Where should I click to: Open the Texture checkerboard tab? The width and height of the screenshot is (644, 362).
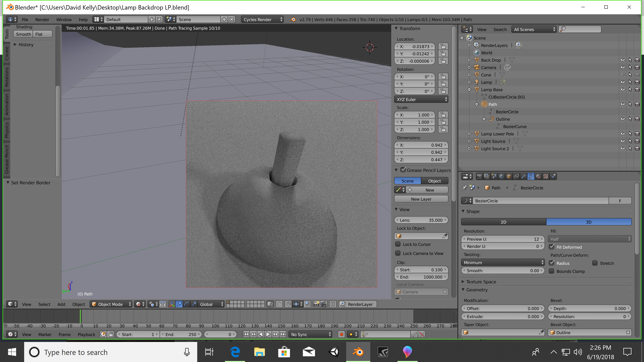click(546, 176)
